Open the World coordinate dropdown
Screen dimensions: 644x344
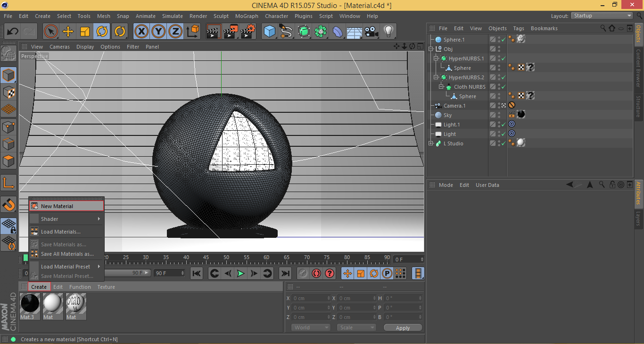(x=311, y=327)
